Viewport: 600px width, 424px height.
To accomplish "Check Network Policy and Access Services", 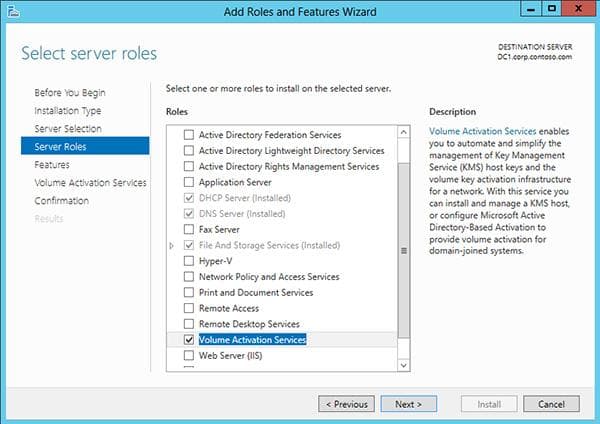I will click(189, 277).
